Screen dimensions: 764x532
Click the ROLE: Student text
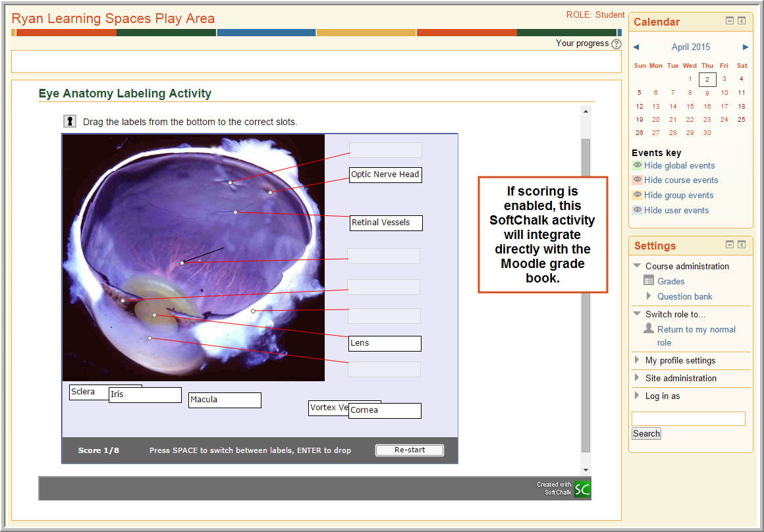(x=595, y=15)
